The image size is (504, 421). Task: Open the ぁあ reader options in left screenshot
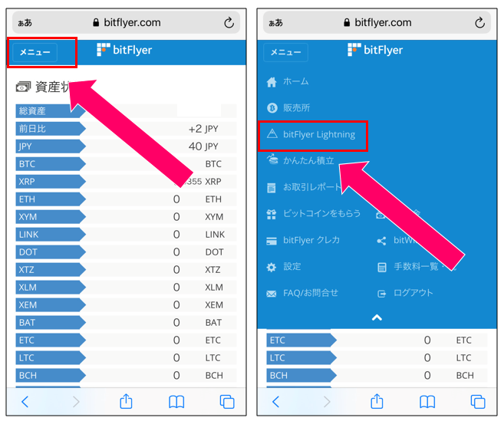(25, 23)
